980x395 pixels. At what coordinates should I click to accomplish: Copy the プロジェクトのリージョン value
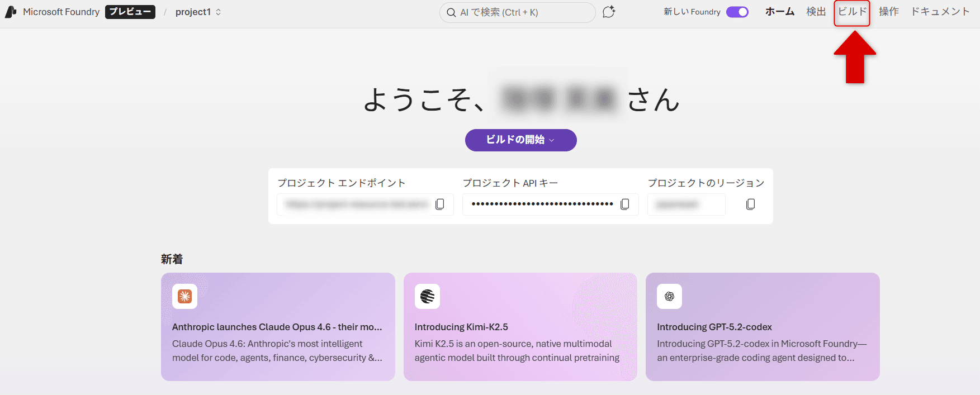751,204
